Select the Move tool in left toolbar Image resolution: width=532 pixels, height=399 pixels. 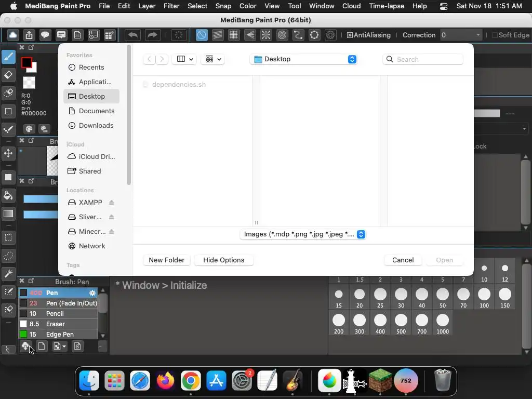(x=8, y=153)
